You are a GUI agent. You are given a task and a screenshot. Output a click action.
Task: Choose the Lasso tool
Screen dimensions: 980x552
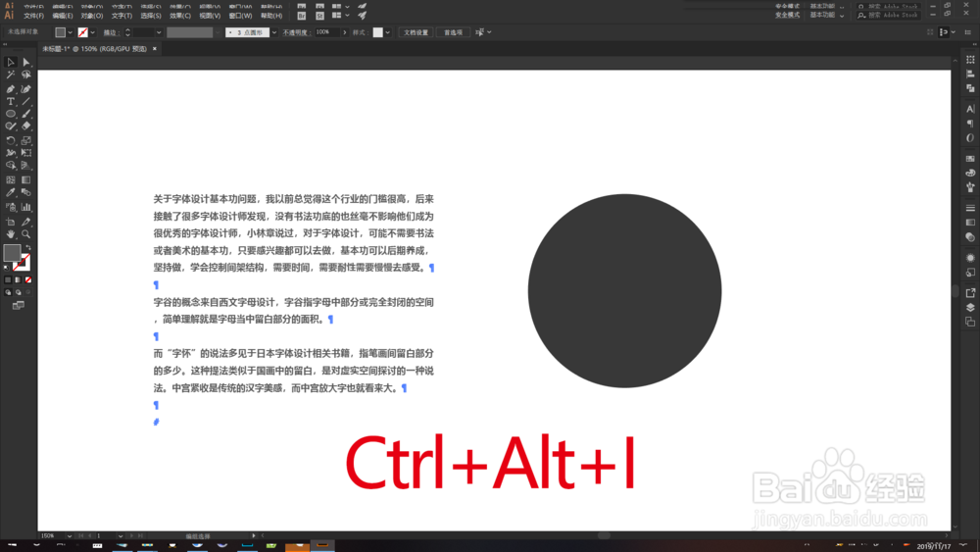coord(26,75)
